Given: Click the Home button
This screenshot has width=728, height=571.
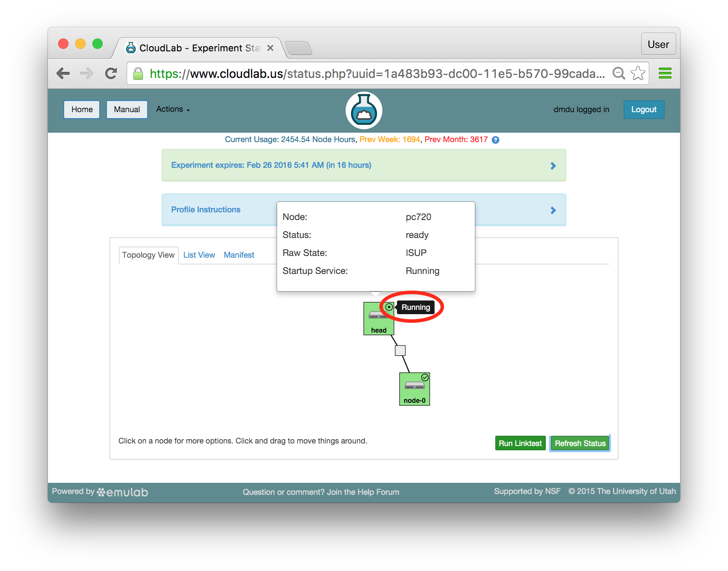Looking at the screenshot, I should pyautogui.click(x=82, y=110).
